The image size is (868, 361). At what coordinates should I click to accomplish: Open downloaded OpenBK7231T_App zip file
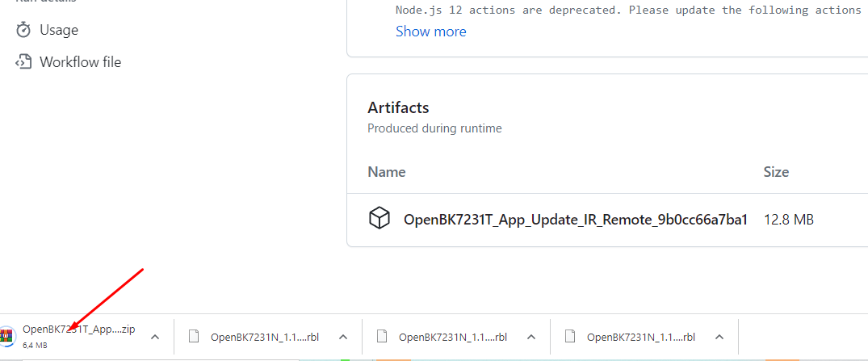pyautogui.click(x=78, y=330)
